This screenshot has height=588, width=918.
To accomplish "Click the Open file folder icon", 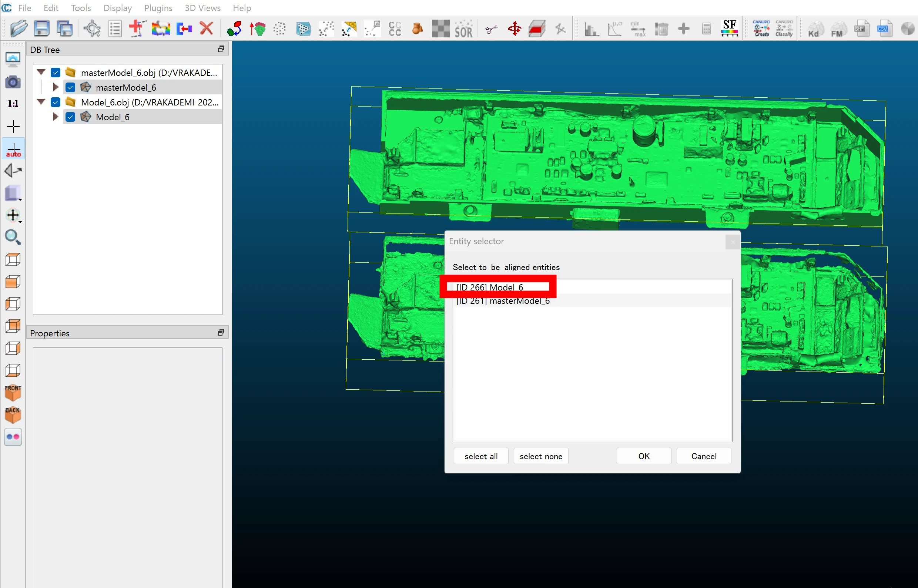I will tap(19, 28).
